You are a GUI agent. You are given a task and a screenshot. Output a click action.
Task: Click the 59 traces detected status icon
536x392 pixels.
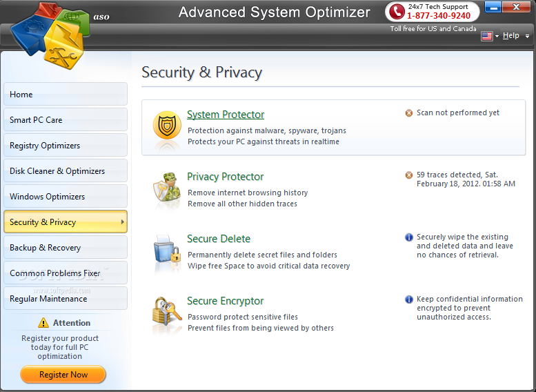pyautogui.click(x=409, y=175)
